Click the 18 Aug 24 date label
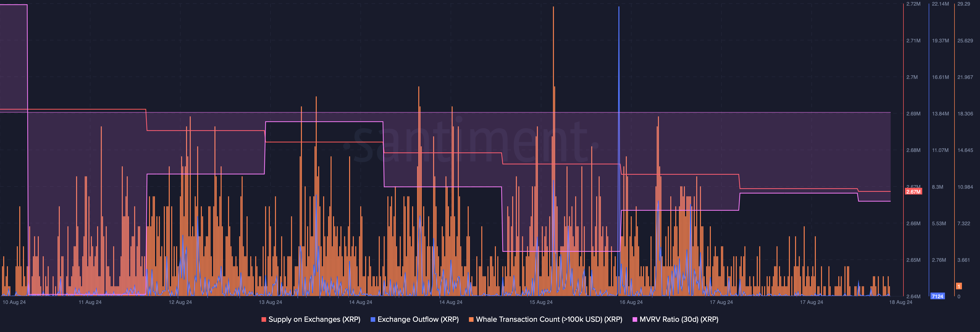Image resolution: width=980 pixels, height=332 pixels. (x=900, y=302)
